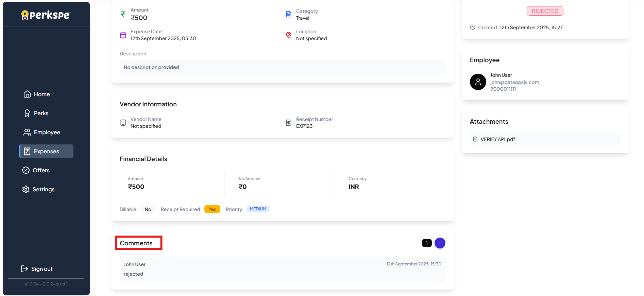
Task: Select John User's rejected comment
Action: [x=282, y=269]
